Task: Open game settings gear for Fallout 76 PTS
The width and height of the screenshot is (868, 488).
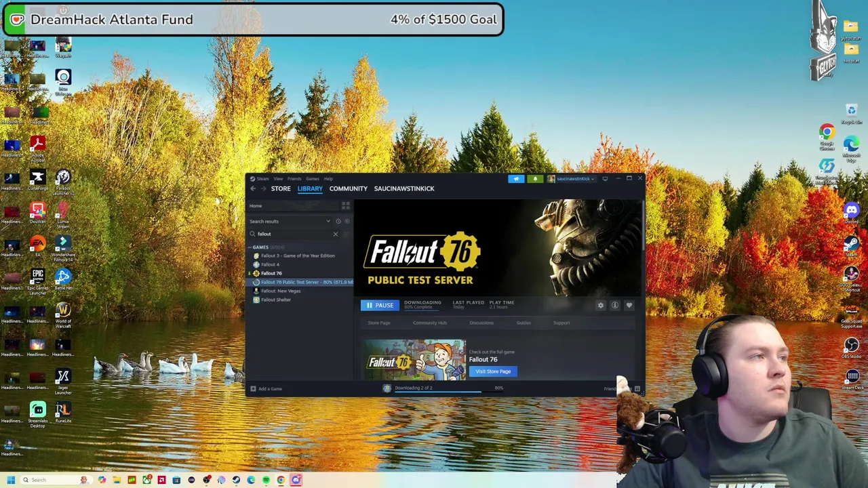Action: tap(600, 306)
